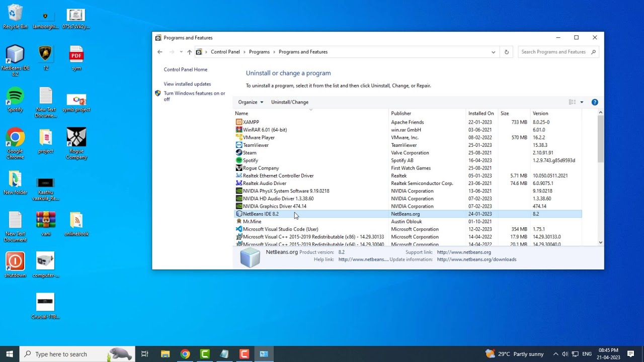The image size is (644, 362).
Task: Open View installed updates link
Action: tap(187, 84)
